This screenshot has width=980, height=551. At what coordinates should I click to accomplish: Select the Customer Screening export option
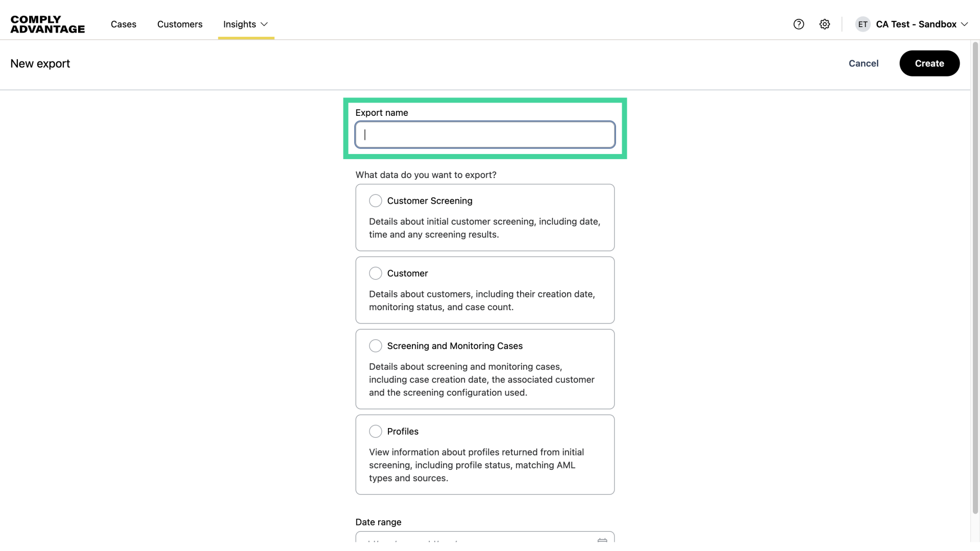pos(375,201)
